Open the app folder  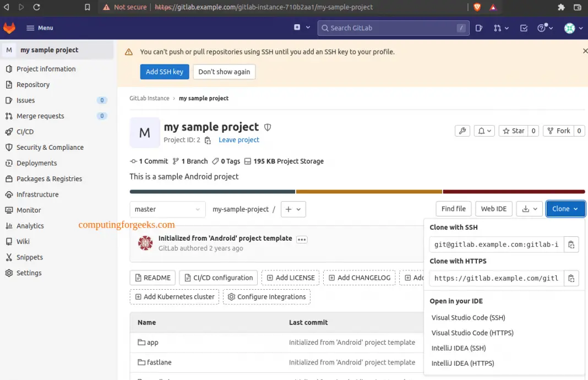point(153,343)
